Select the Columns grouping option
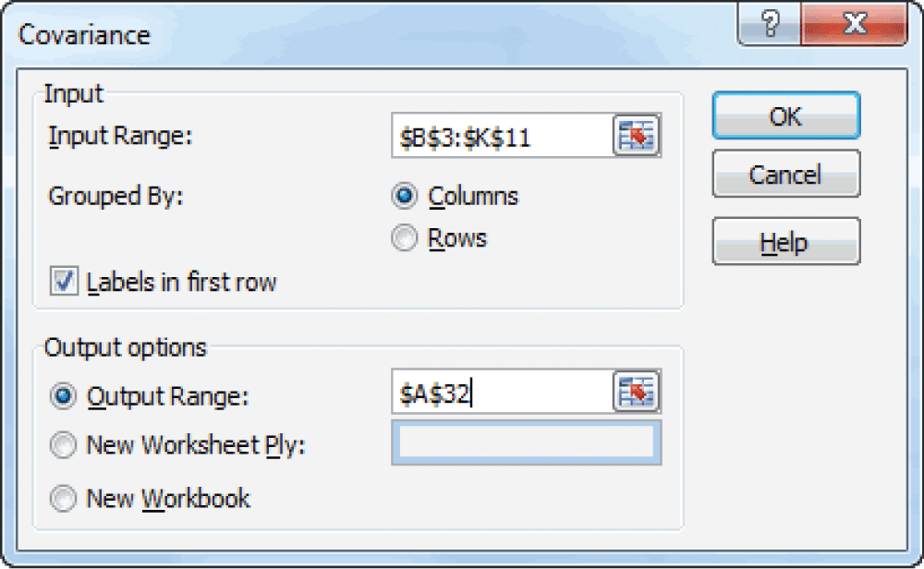Screen dimensions: 924x569 point(405,197)
